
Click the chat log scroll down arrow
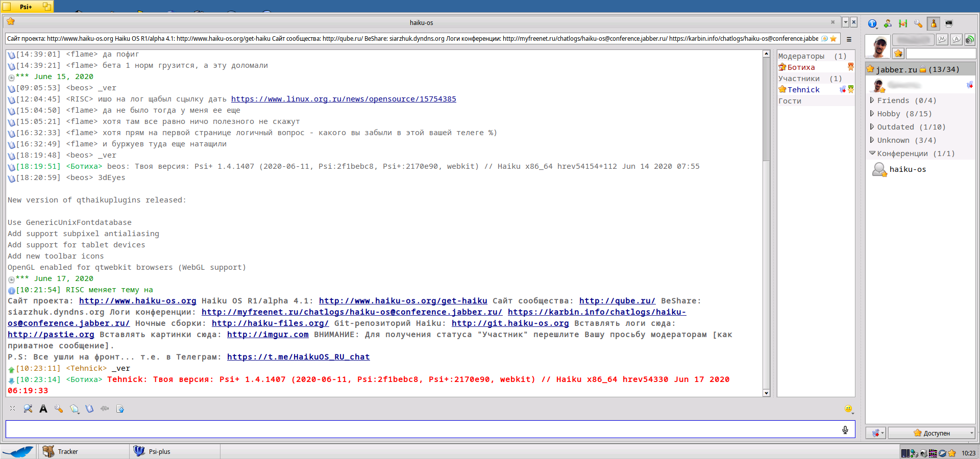click(766, 393)
